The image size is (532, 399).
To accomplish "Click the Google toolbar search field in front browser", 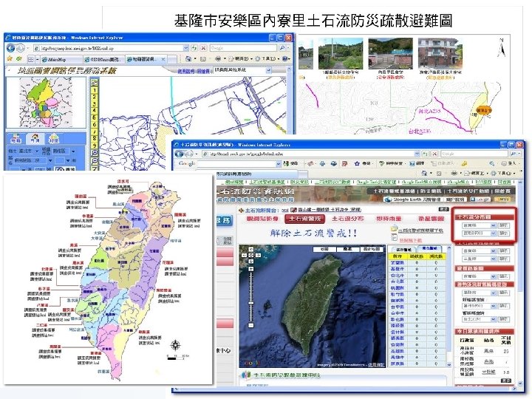I will click(x=237, y=163).
